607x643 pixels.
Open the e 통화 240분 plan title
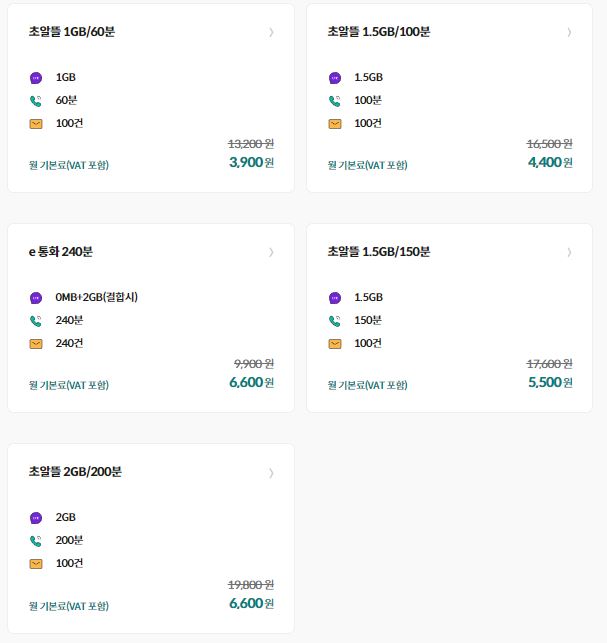(61, 252)
